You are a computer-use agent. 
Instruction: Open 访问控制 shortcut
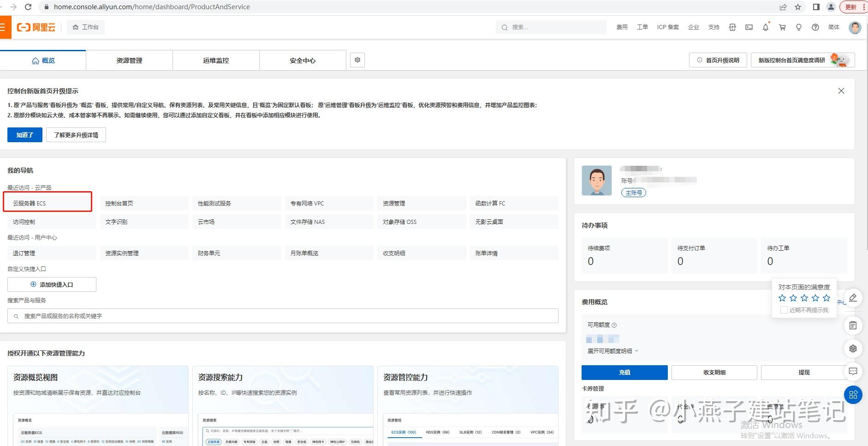pyautogui.click(x=52, y=222)
